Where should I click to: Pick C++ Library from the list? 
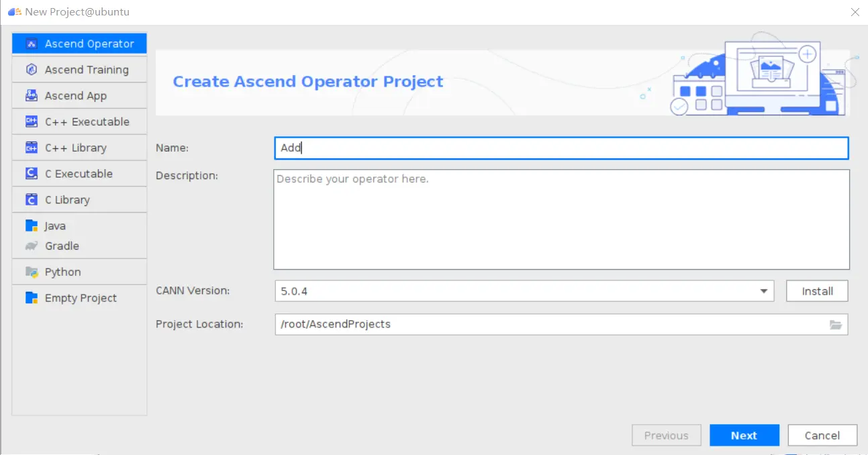pos(79,148)
